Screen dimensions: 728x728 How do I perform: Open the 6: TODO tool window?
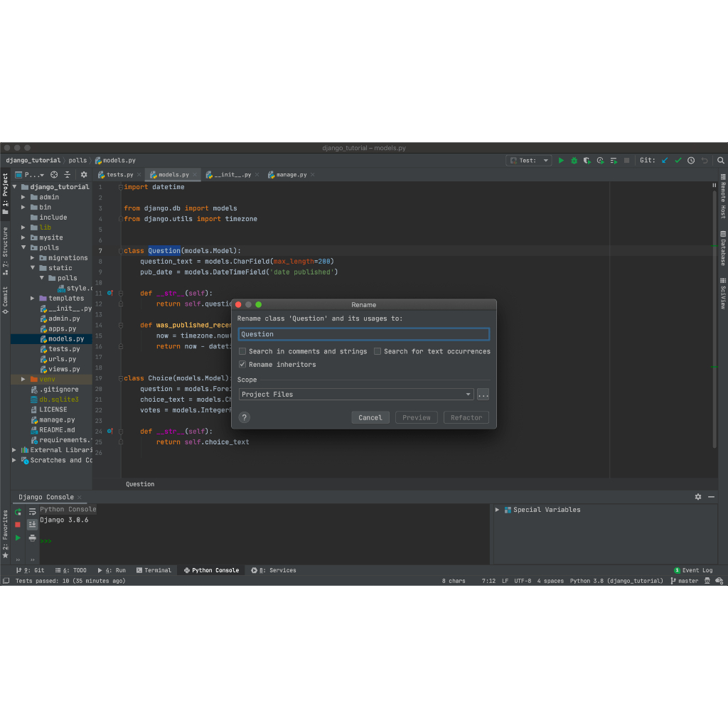pyautogui.click(x=71, y=570)
